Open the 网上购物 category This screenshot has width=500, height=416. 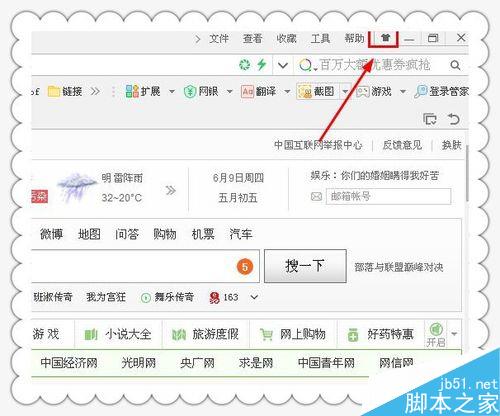(293, 334)
